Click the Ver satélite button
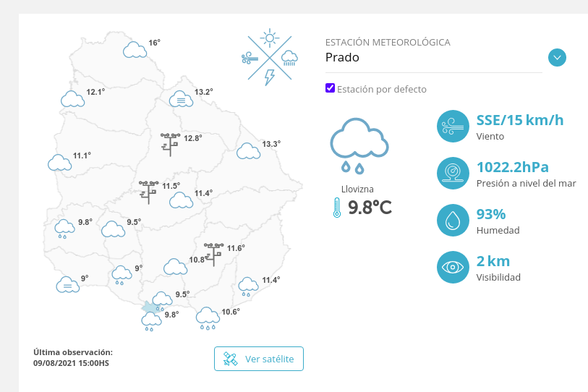 point(259,359)
